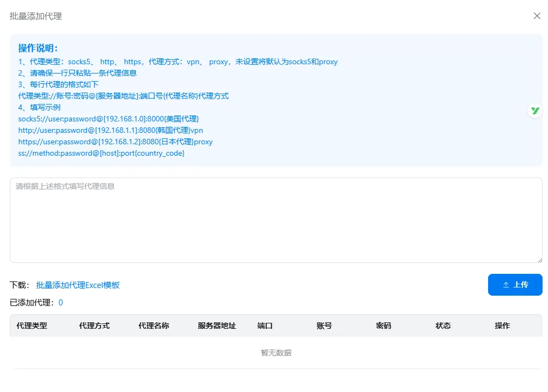Click the 代理名称 column header
Image resolution: width=548 pixels, height=392 pixels.
click(154, 325)
